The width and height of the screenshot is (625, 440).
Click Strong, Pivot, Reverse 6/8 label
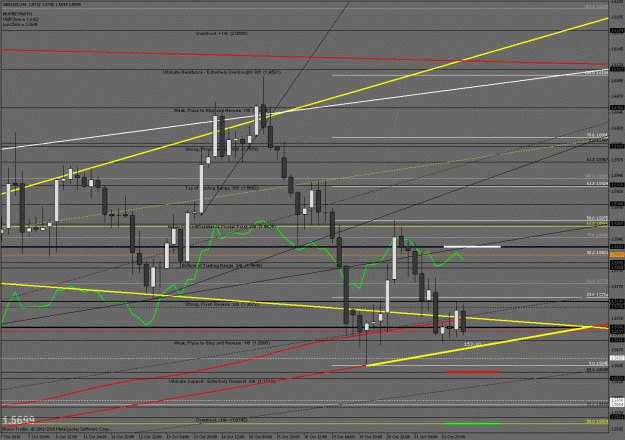tap(222, 149)
